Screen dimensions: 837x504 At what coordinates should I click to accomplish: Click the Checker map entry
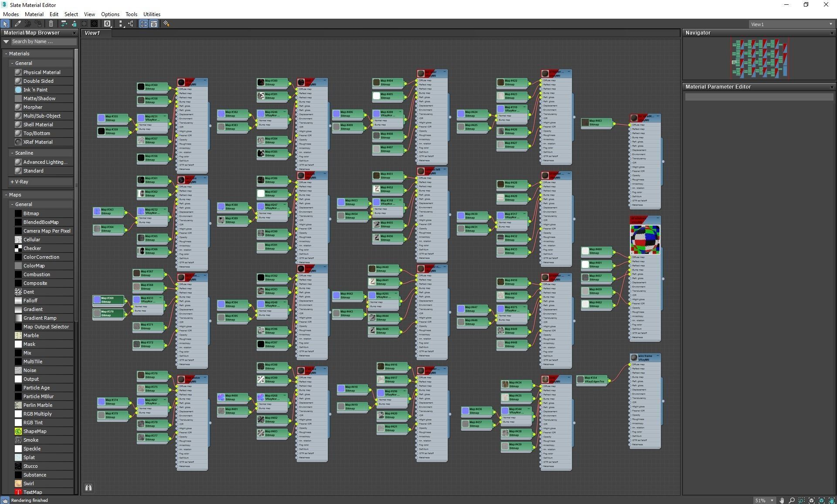[x=32, y=248]
